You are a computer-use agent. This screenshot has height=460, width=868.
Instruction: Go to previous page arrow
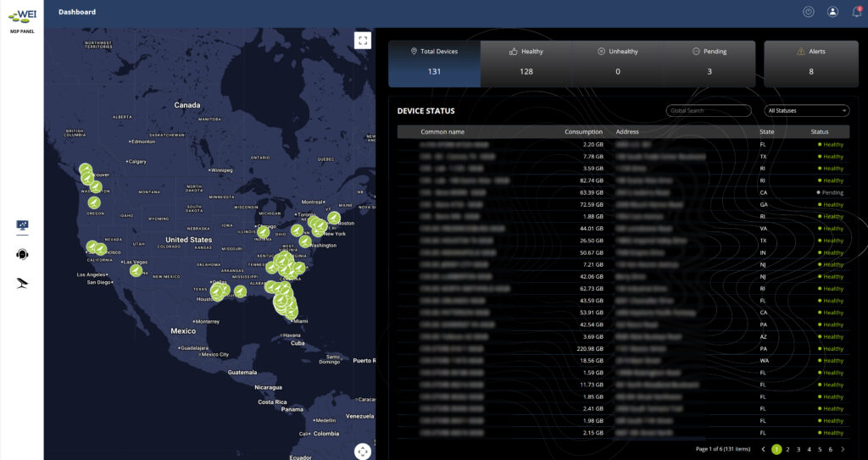point(763,450)
